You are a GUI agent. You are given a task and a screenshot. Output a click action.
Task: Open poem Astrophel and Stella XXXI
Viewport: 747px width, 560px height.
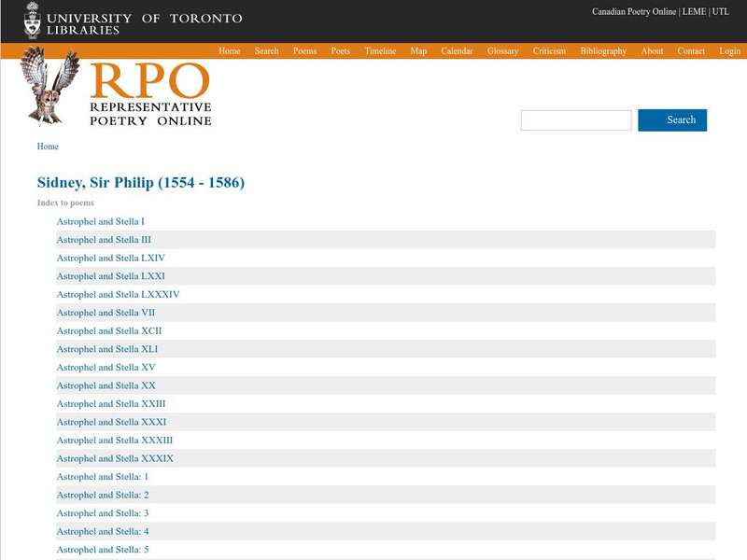click(x=111, y=422)
